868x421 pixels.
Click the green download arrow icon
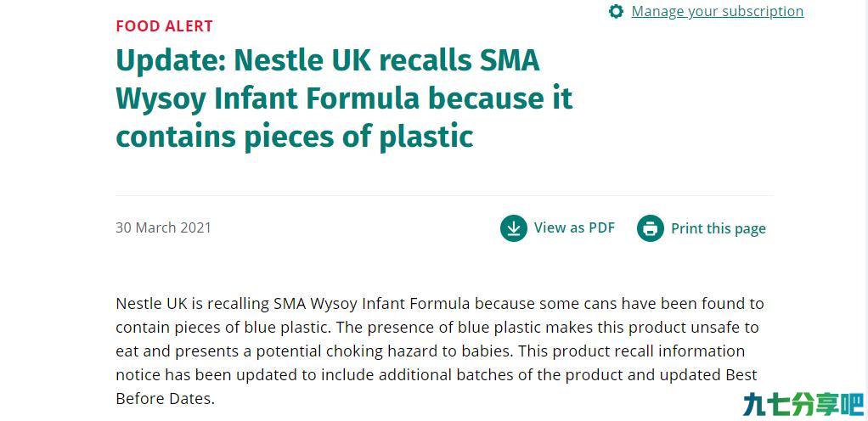[x=514, y=228]
